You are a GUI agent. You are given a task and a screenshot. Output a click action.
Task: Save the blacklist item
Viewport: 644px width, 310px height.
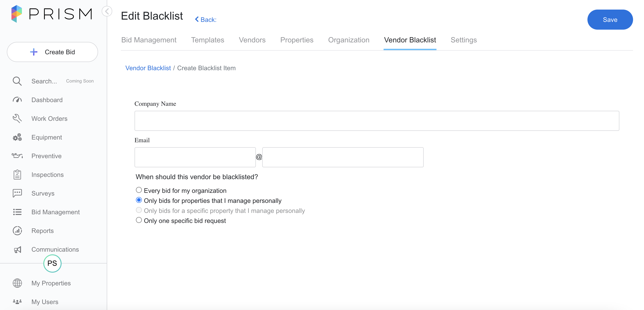click(610, 19)
